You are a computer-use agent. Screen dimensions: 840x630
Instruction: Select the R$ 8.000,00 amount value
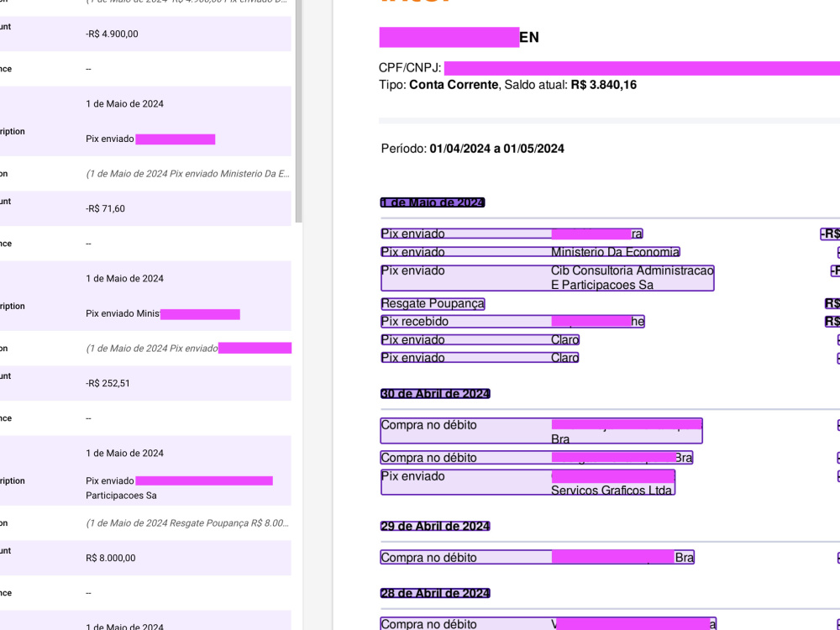tap(110, 558)
